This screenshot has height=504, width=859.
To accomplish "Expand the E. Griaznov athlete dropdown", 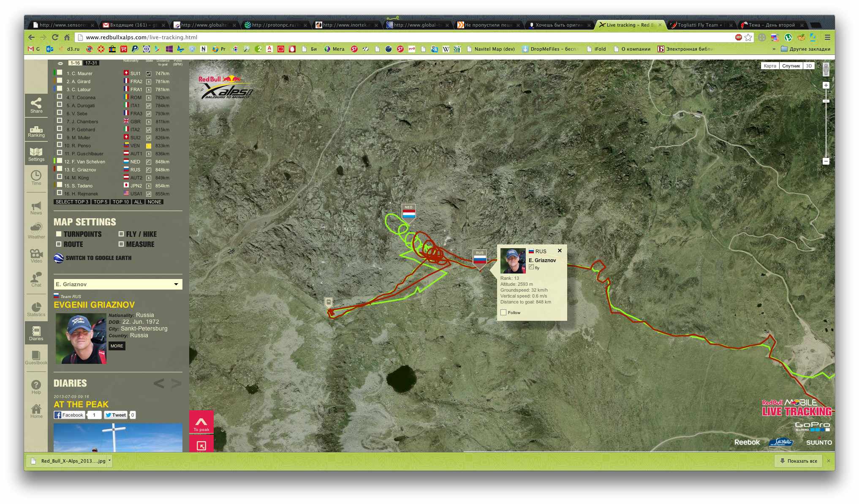I will [176, 284].
